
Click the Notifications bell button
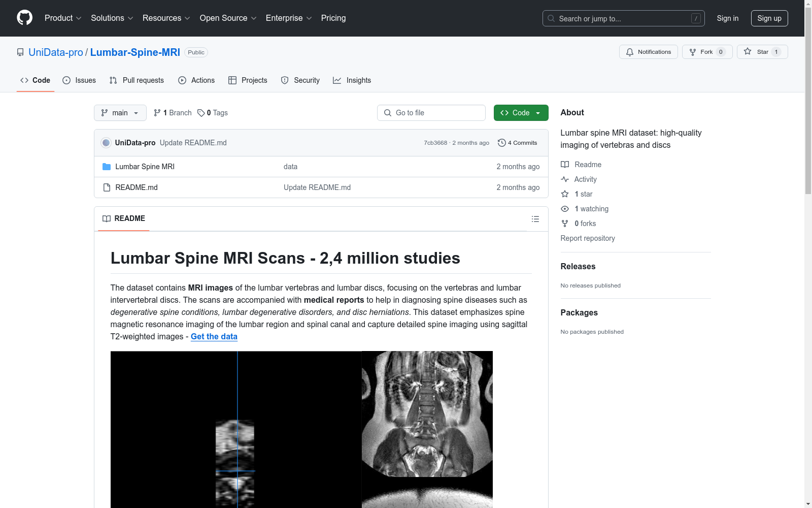648,52
